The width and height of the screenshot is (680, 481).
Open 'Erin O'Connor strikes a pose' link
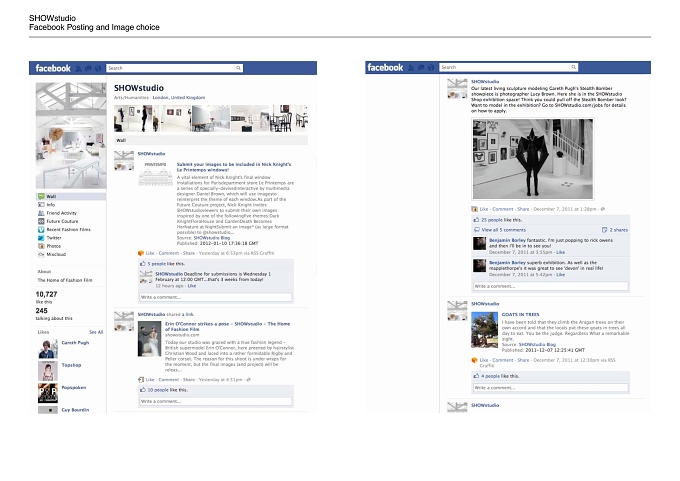(x=227, y=327)
